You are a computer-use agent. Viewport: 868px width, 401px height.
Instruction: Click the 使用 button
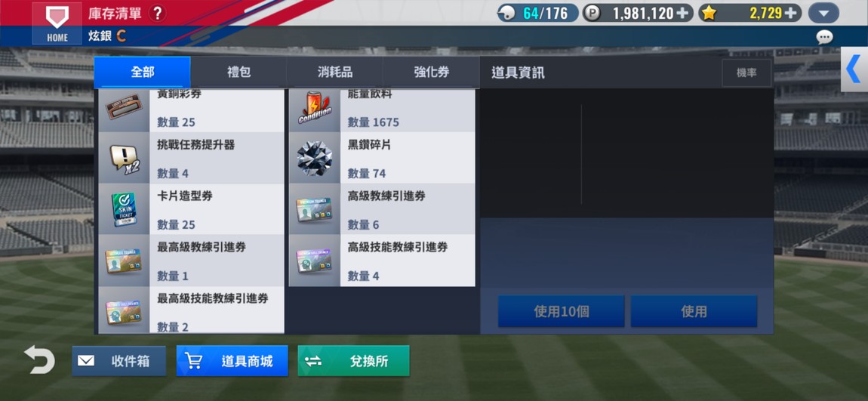694,311
